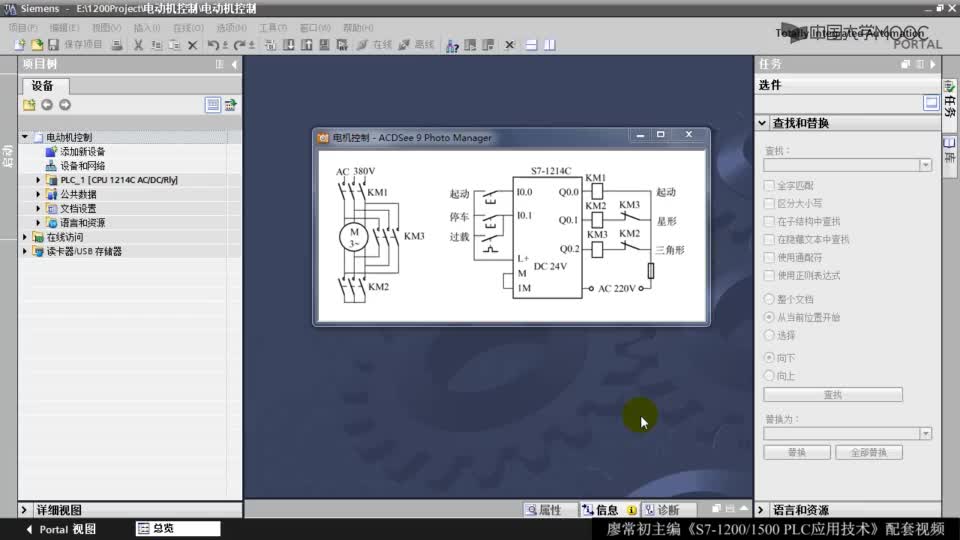Open the 项目(P) menu
Screen dimensions: 960x540
pos(23,28)
